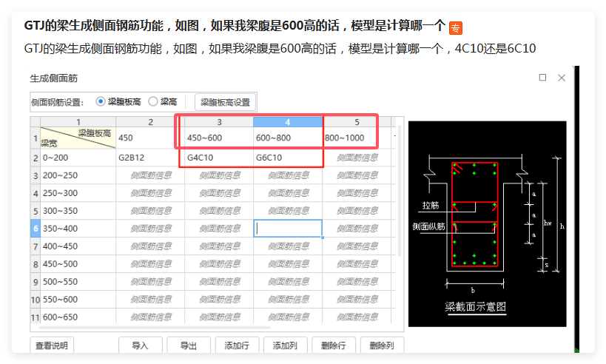Screen dimensions: 606x364
Task: Select the 梁腹板高 radio button
Action: pos(101,101)
